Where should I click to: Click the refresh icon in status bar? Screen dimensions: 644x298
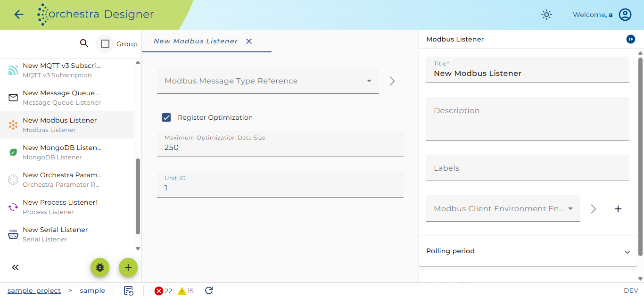[209, 290]
